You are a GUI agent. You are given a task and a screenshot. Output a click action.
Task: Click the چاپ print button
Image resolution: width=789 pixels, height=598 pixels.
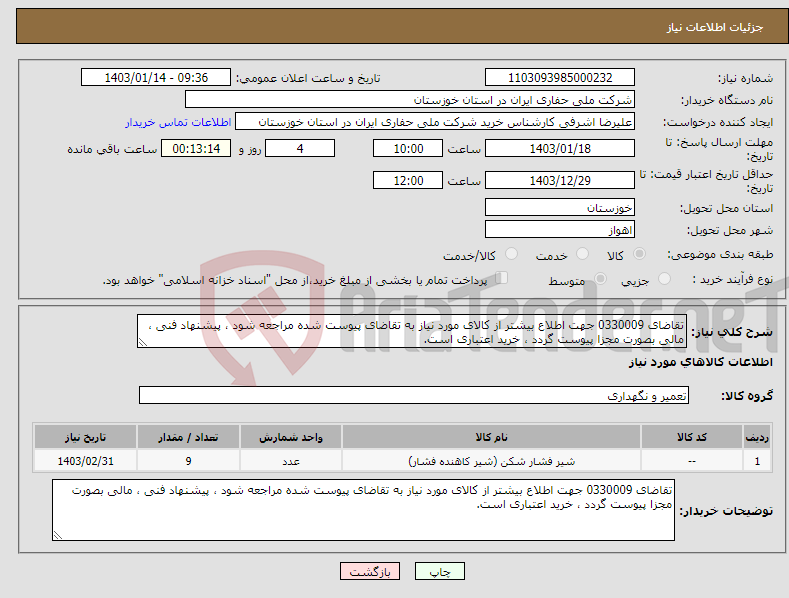pos(440,571)
